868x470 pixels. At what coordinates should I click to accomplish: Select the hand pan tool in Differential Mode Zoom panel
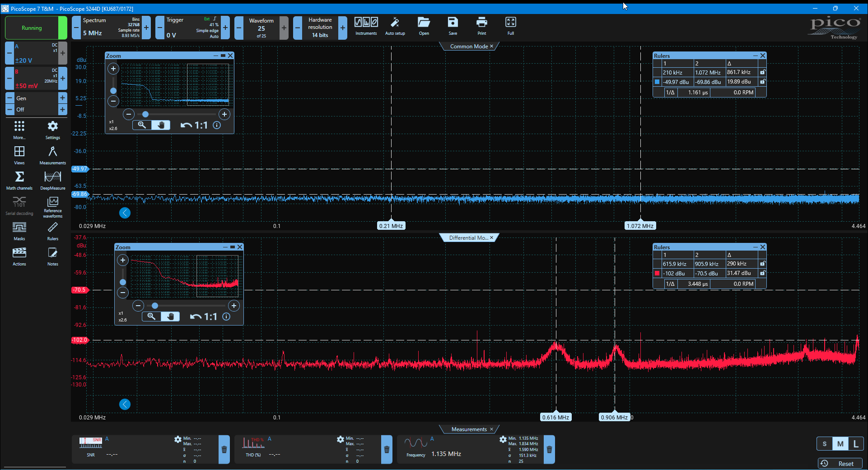point(170,316)
